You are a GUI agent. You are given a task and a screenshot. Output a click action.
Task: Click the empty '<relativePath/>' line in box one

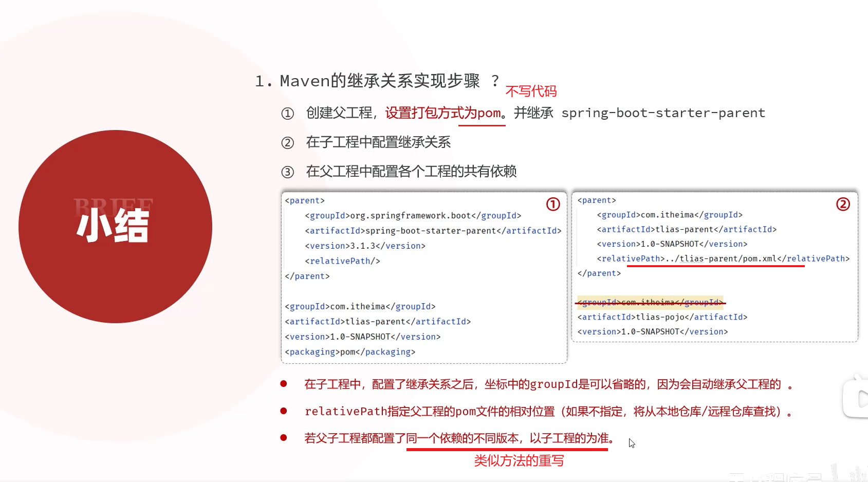click(342, 261)
